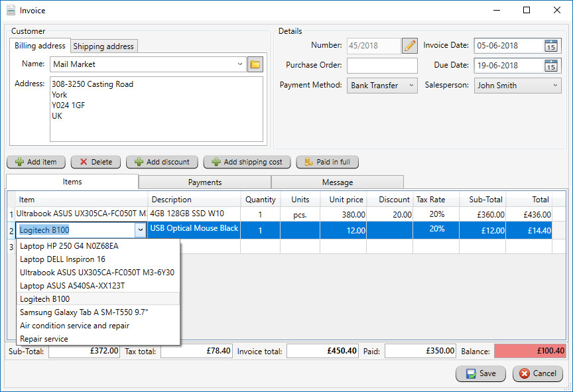Click the pcs. units cell
The height and width of the screenshot is (392, 573).
300,215
